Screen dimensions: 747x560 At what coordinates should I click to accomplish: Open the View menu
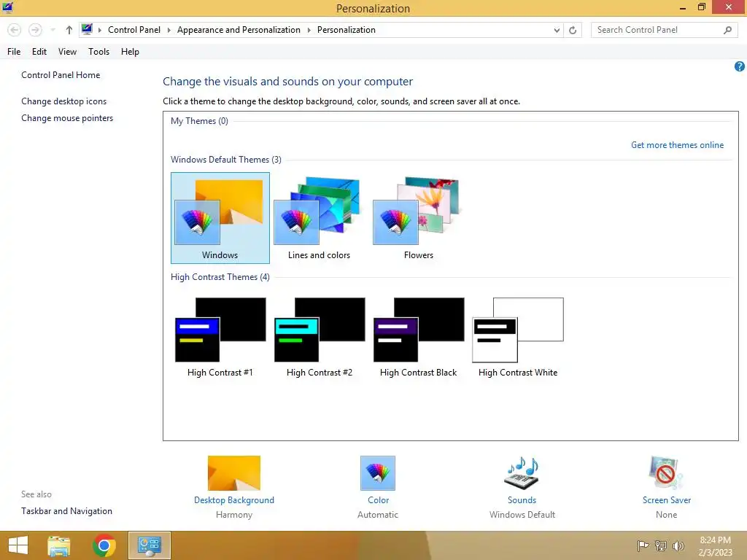click(67, 52)
